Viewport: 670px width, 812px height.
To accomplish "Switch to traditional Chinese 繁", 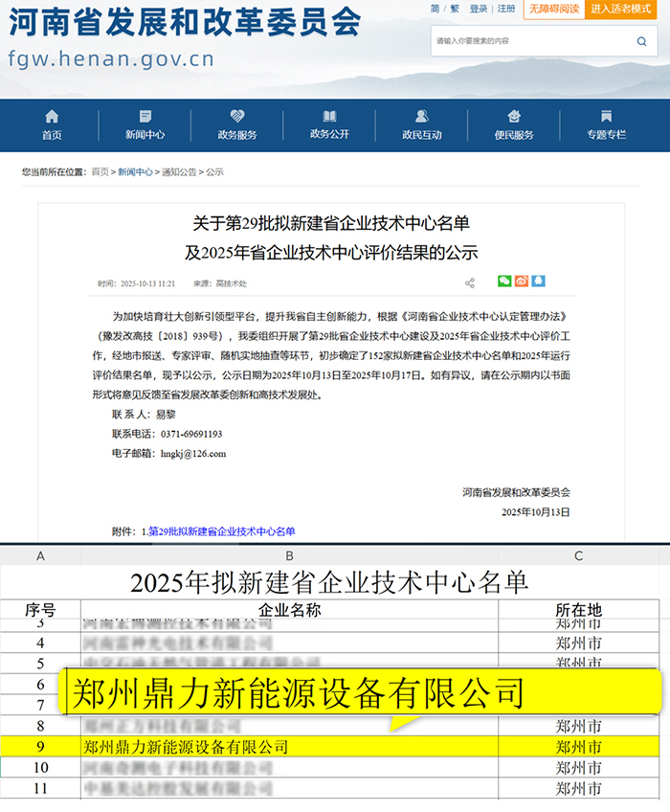I will point(454,9).
